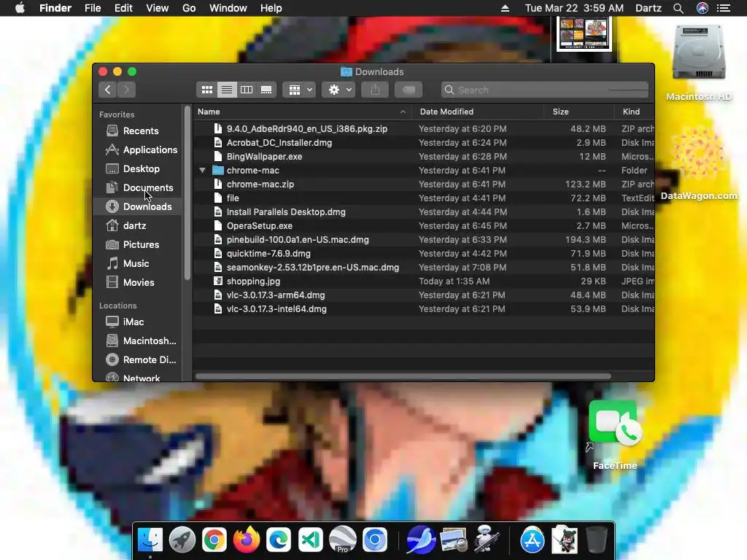Switch to column view in Finder toolbar
The height and width of the screenshot is (560, 747).
click(x=247, y=90)
